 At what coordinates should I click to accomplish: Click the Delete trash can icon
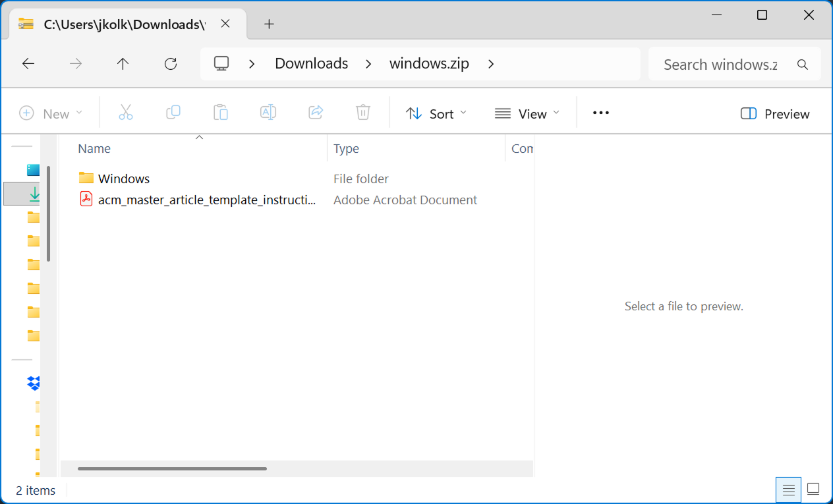363,113
